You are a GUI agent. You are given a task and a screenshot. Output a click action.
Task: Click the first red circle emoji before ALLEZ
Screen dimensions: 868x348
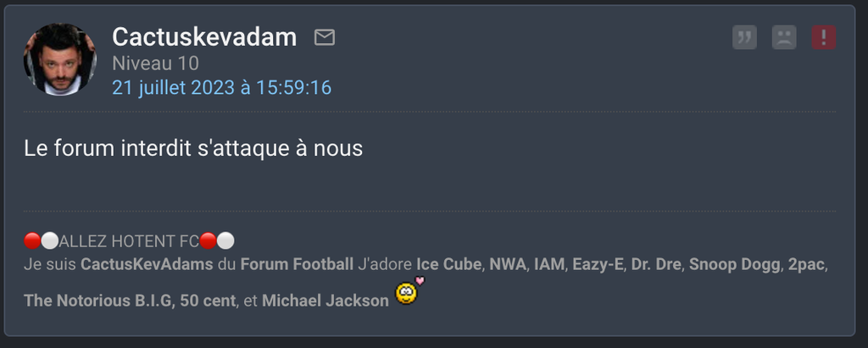coord(32,241)
